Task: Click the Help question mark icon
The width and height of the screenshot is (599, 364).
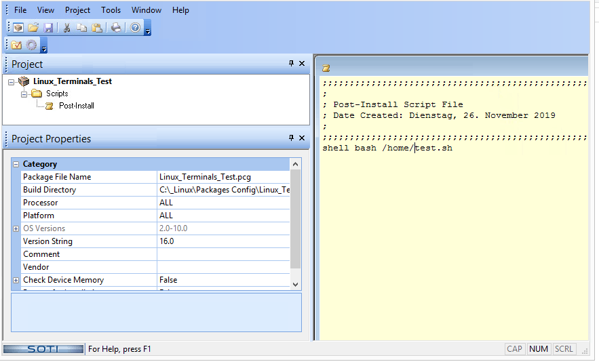Action: click(x=135, y=28)
